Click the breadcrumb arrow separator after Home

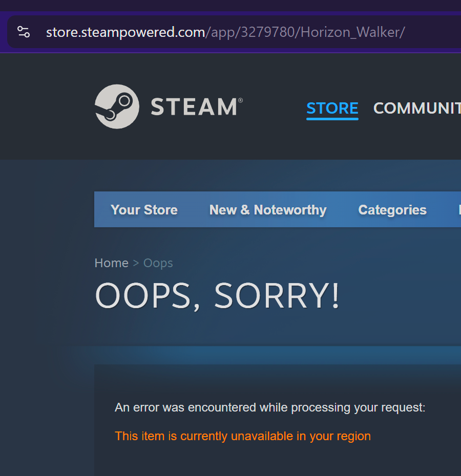[x=136, y=263]
